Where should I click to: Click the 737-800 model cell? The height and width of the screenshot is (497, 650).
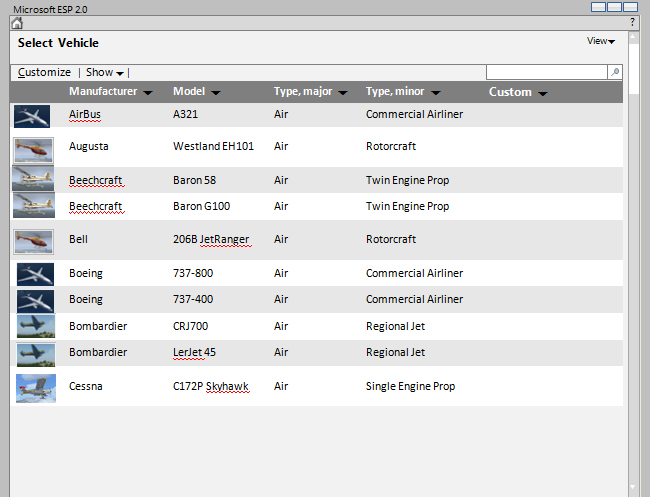[x=193, y=273]
